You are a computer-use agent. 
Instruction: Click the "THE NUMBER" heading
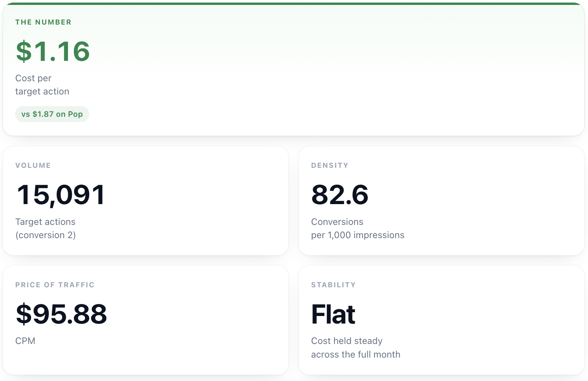[x=43, y=22]
